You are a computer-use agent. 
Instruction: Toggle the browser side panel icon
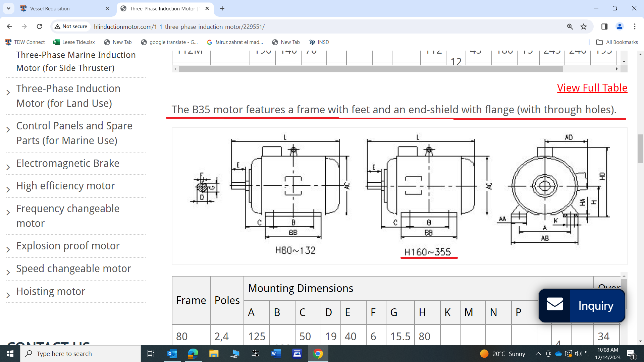click(604, 26)
